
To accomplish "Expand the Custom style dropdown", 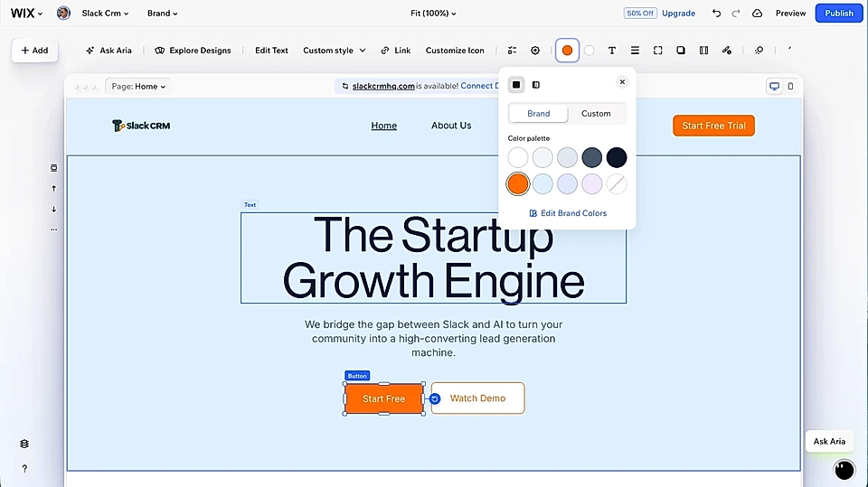I will coord(334,51).
